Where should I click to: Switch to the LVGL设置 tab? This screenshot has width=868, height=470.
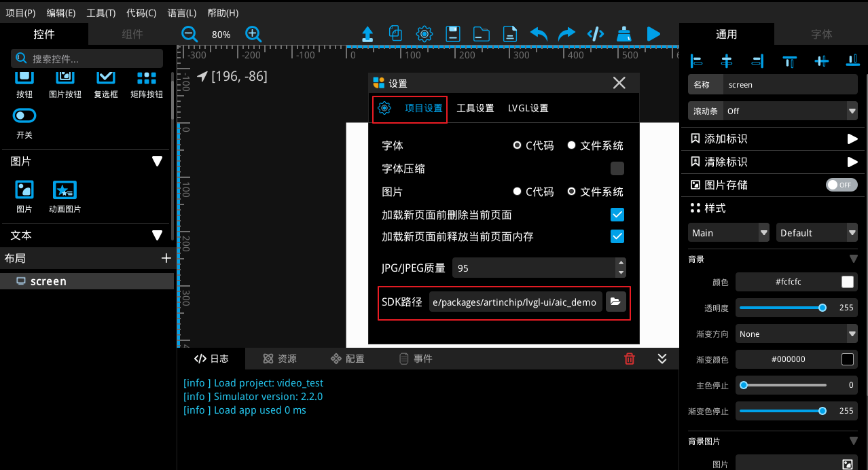528,108
